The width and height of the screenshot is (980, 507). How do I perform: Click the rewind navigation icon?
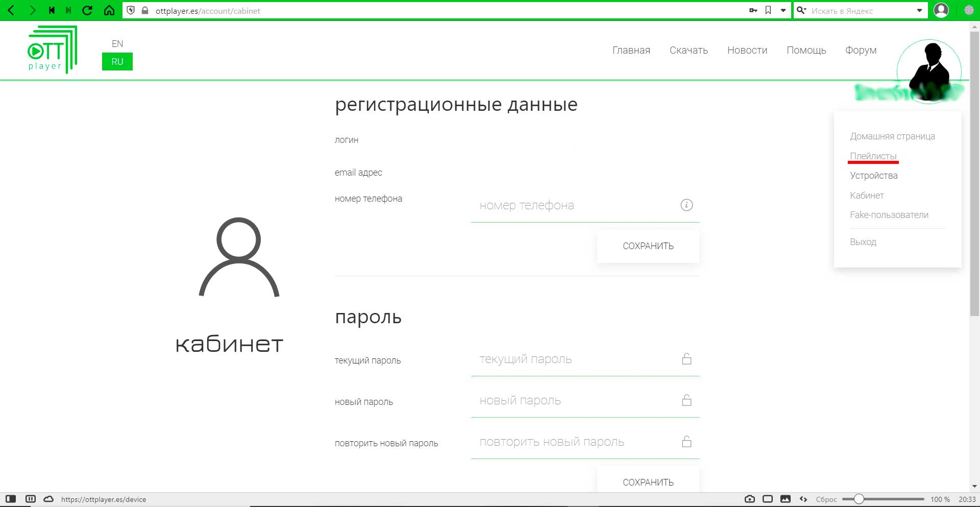pyautogui.click(x=52, y=10)
